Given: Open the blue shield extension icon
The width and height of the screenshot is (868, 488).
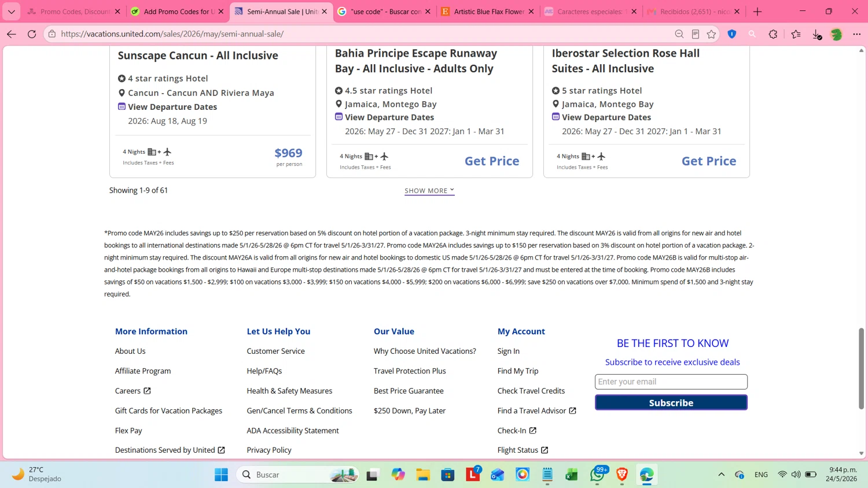Looking at the screenshot, I should tap(732, 34).
